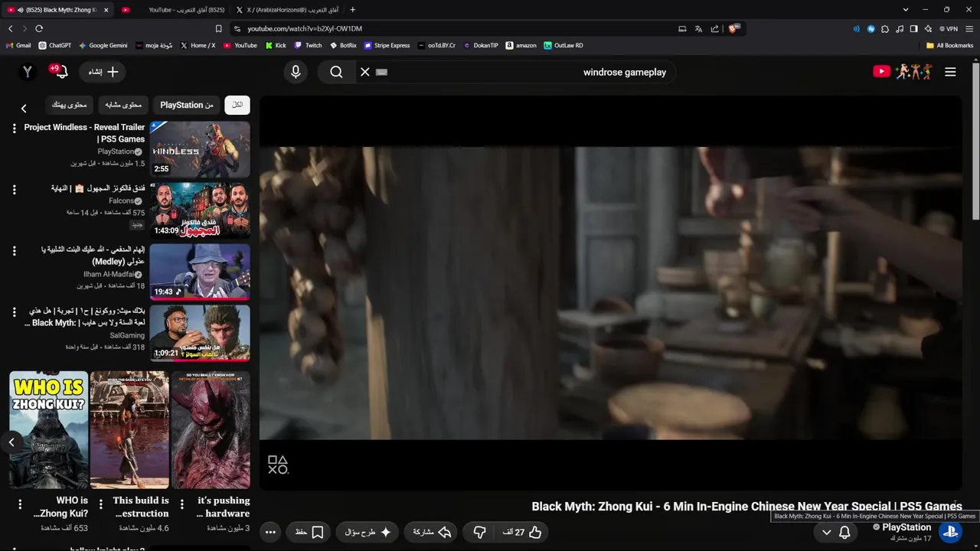The height and width of the screenshot is (551, 980).
Task: Click the shorts shelf previous arrow button
Action: tap(11, 442)
